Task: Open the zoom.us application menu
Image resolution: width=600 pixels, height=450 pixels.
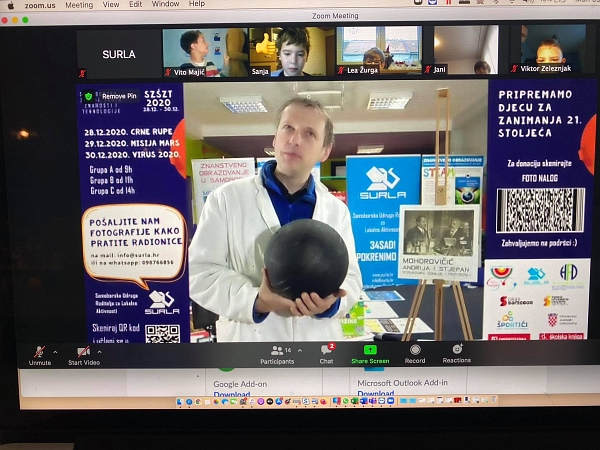Action: pos(40,5)
